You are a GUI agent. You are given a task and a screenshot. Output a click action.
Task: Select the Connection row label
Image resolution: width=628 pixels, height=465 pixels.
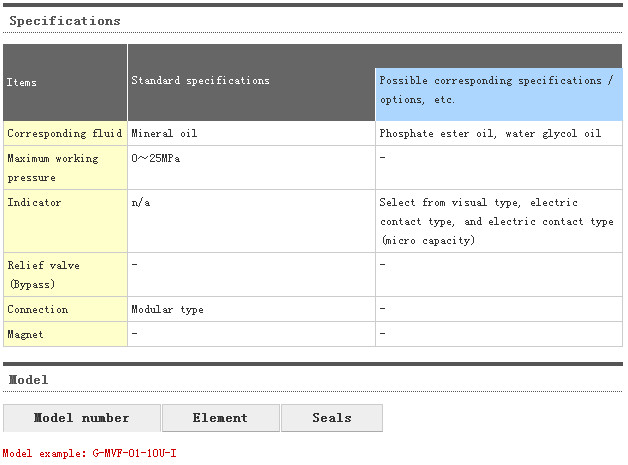[x=38, y=310]
